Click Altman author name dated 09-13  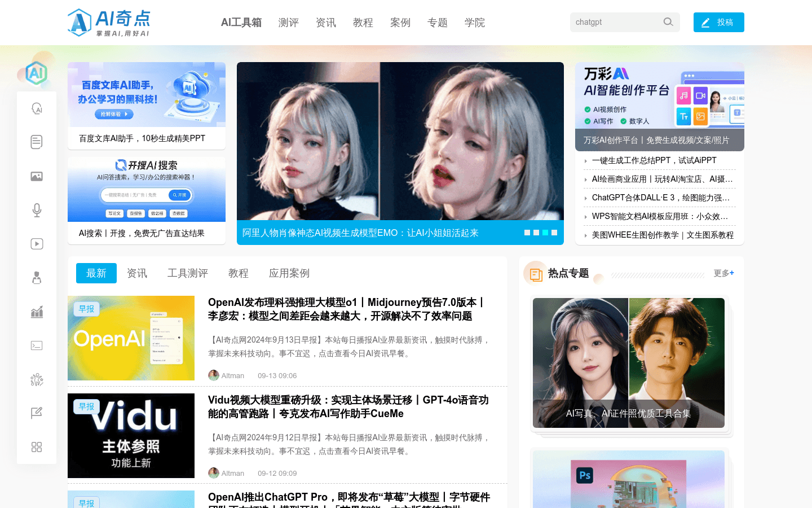[x=233, y=375]
